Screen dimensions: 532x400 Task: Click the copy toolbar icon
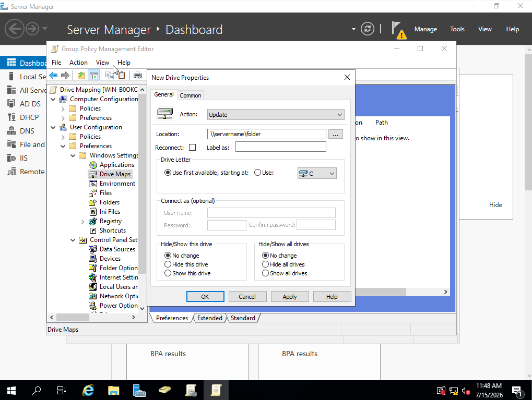point(109,75)
